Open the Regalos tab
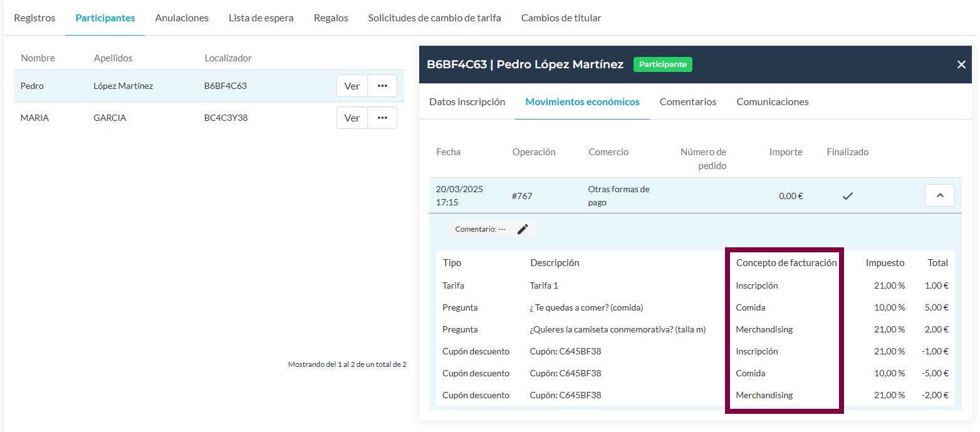The height and width of the screenshot is (432, 980). click(x=331, y=18)
